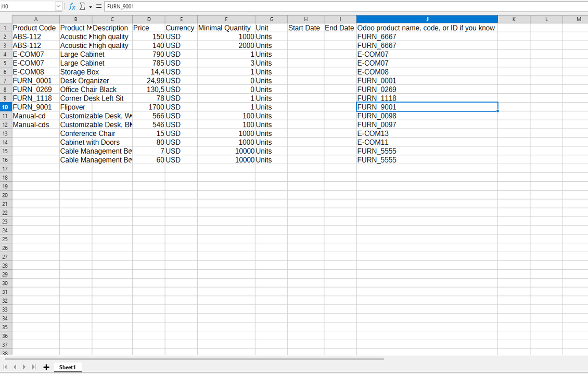The width and height of the screenshot is (588, 374).
Task: Click the Sum sigma icon
Action: pos(82,6)
